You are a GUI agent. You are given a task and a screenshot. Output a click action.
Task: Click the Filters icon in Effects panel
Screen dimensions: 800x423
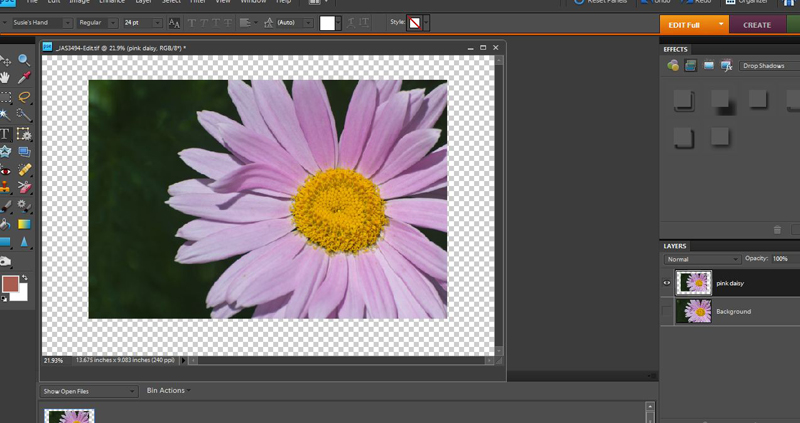674,66
